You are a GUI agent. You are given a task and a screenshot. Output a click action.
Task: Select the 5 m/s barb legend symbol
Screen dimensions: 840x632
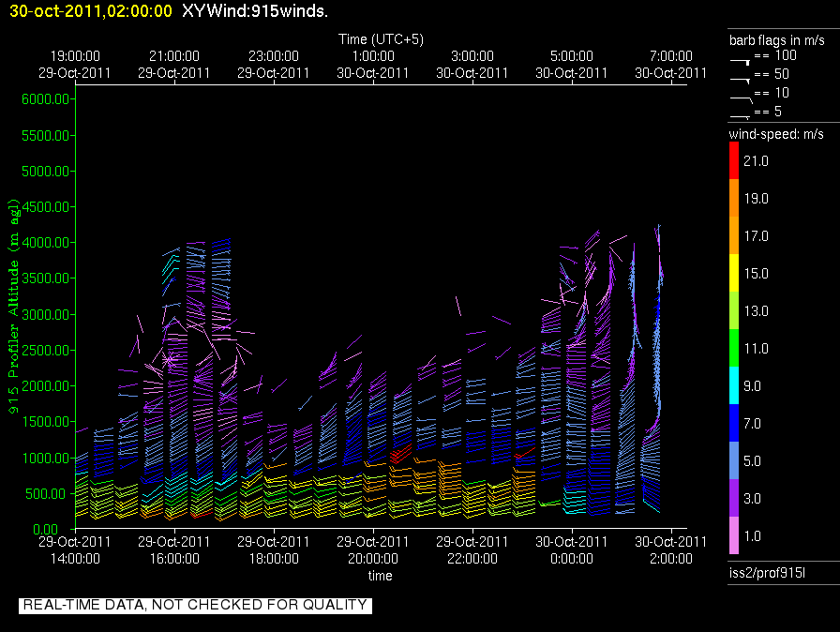pos(741,114)
